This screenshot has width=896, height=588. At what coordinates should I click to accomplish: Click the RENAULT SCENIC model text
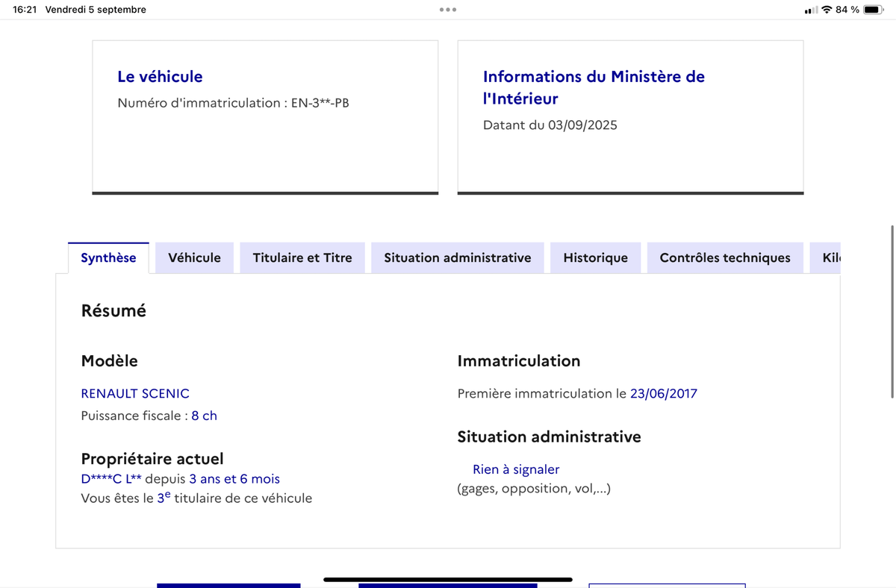pyautogui.click(x=135, y=393)
